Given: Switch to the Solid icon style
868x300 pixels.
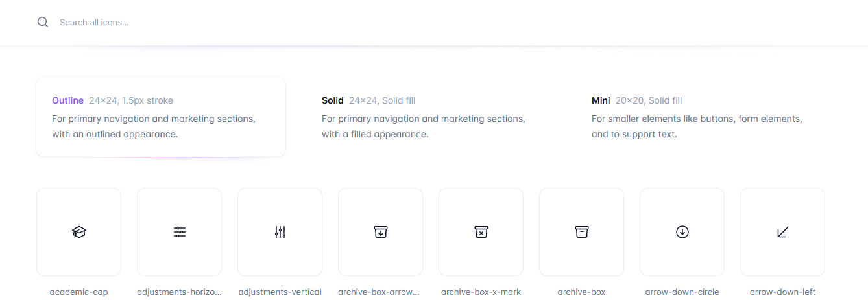Looking at the screenshot, I should pos(430,117).
